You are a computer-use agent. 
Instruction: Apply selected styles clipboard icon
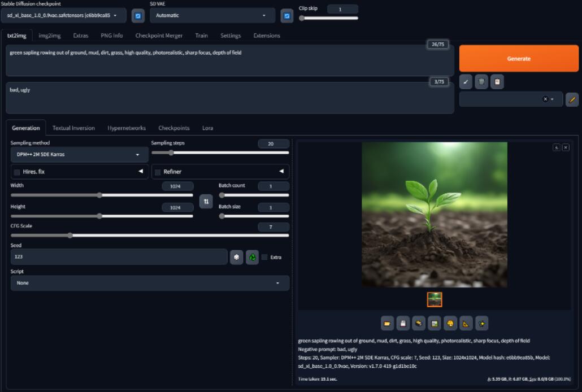(497, 82)
